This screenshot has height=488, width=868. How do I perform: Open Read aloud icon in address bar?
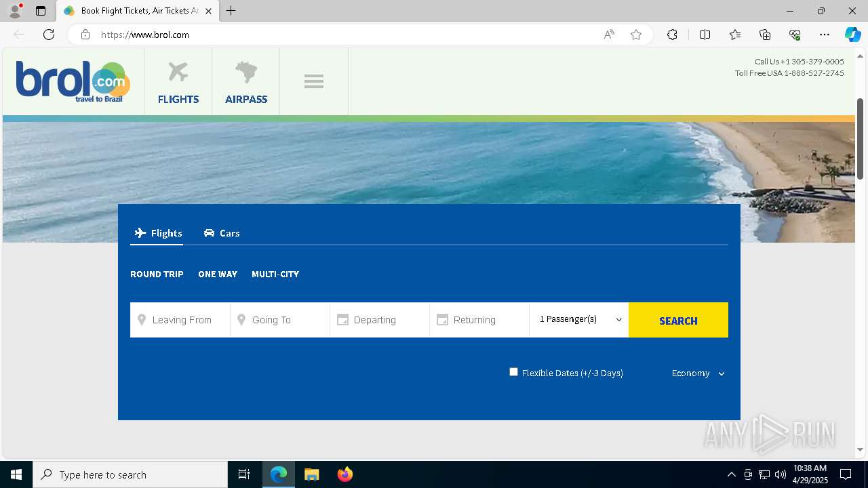coord(609,35)
